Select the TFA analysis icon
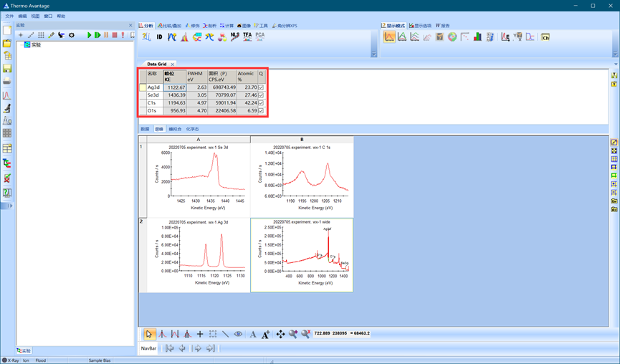This screenshot has width=620, height=364. 247,37
